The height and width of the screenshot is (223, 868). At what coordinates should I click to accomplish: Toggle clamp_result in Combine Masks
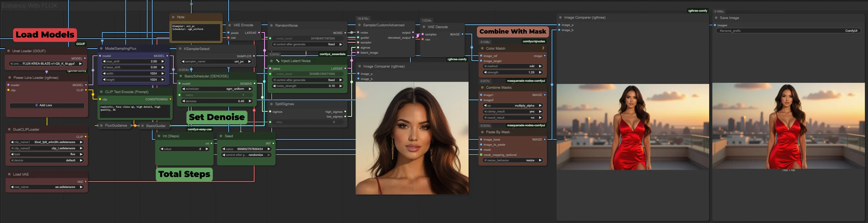click(x=512, y=112)
